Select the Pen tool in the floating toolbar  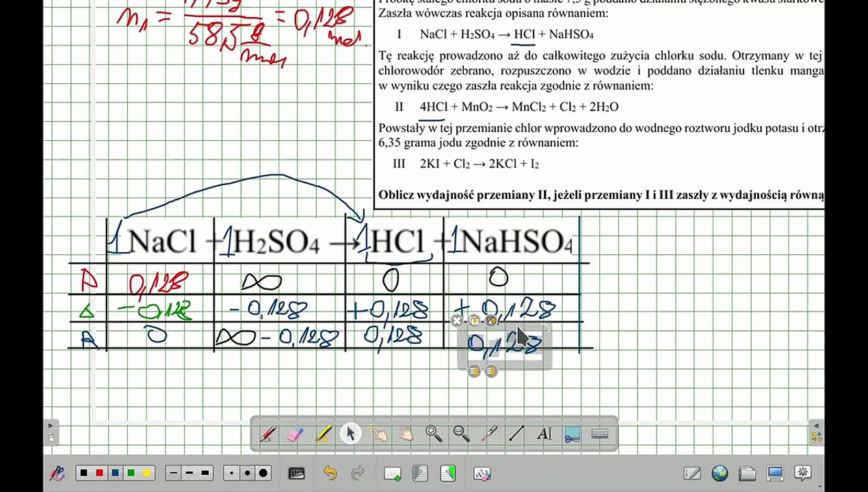(267, 434)
